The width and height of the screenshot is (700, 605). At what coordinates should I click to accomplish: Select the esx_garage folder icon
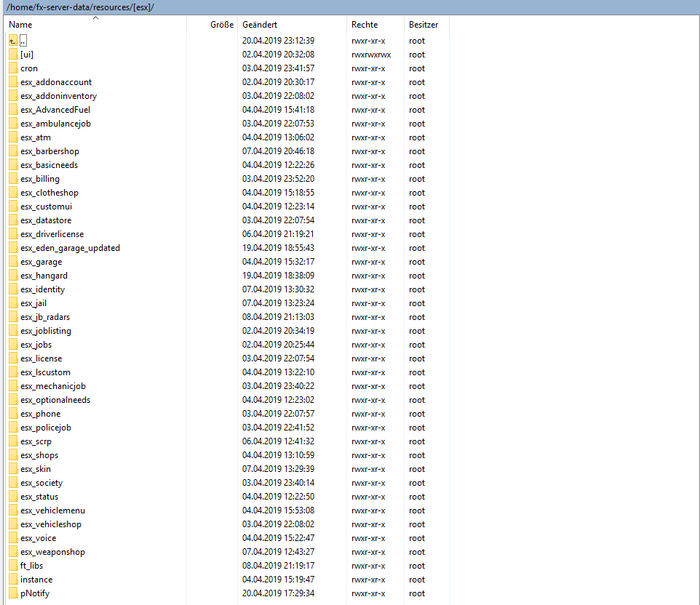pos(13,262)
